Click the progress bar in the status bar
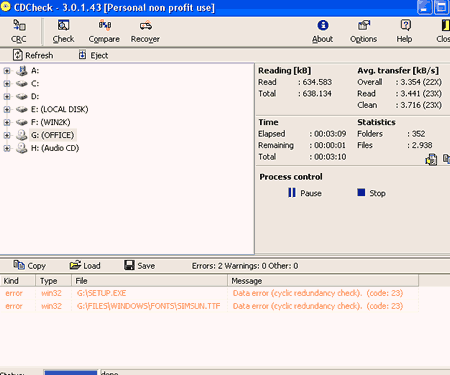 pyautogui.click(x=71, y=373)
